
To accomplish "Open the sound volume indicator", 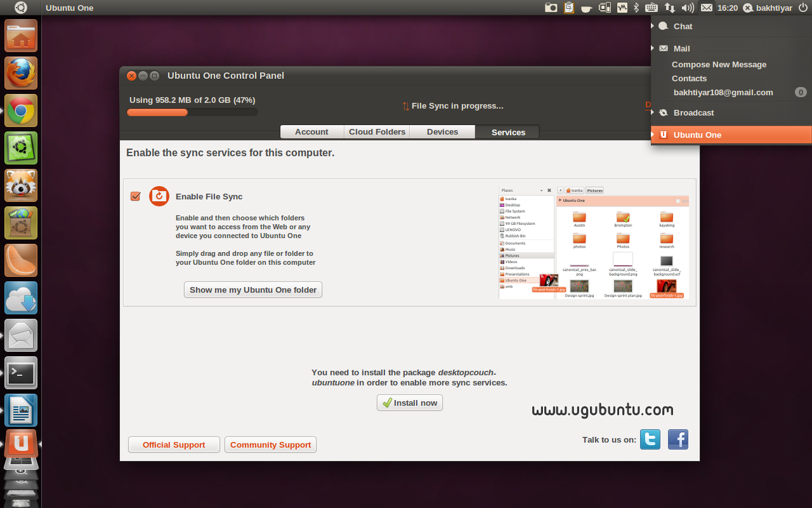I will (688, 8).
